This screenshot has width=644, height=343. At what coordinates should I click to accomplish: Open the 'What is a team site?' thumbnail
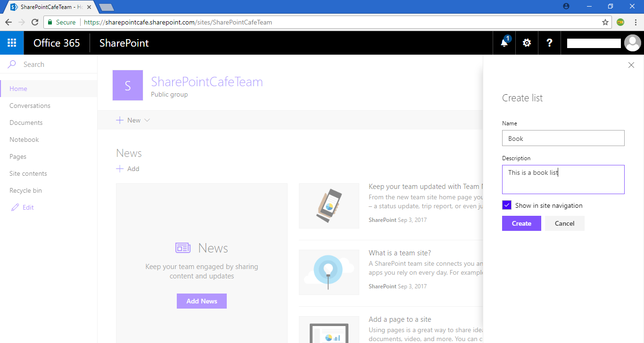tap(329, 272)
